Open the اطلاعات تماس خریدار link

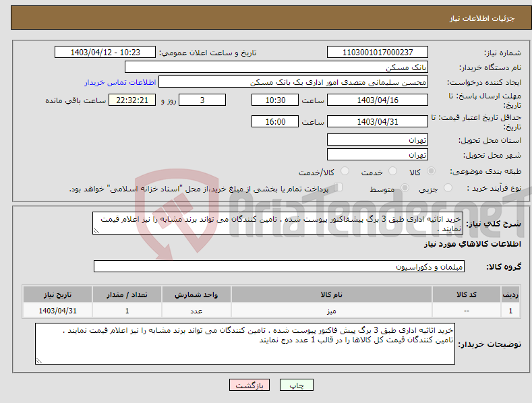(x=120, y=82)
